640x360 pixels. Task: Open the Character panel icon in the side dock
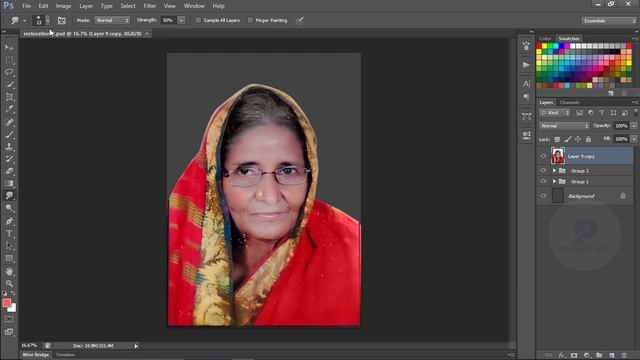pyautogui.click(x=527, y=84)
